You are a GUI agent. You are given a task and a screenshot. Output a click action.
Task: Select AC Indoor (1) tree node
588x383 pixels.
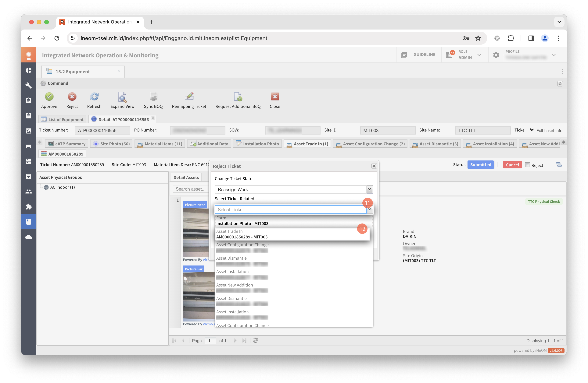62,187
